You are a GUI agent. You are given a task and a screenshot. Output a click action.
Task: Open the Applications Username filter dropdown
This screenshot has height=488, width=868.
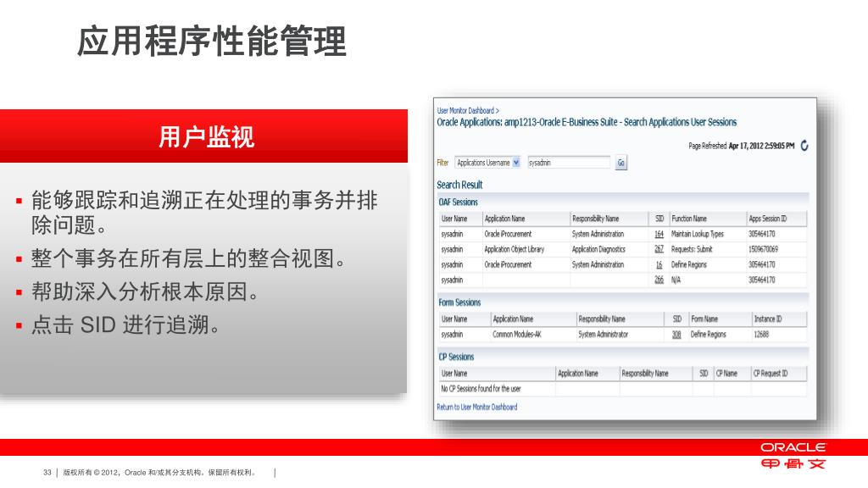click(487, 163)
